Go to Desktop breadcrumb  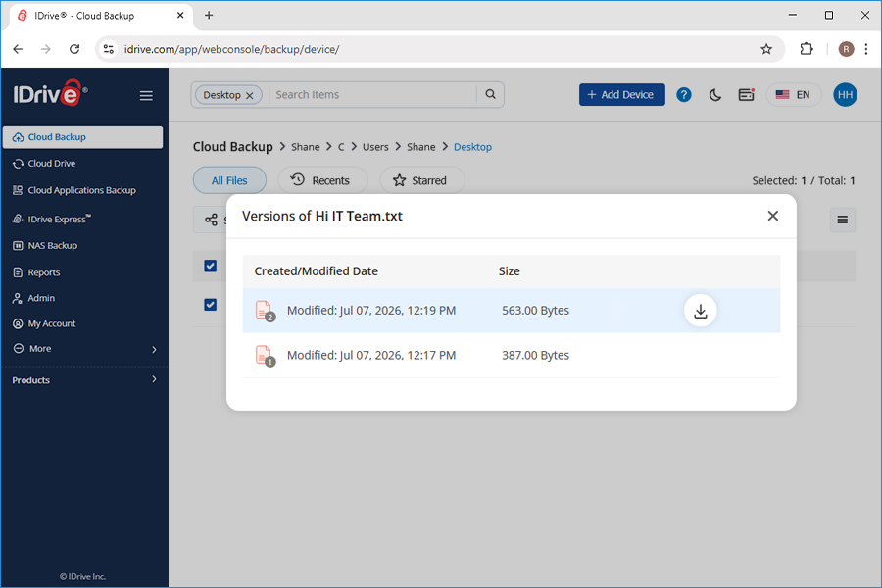click(x=472, y=147)
